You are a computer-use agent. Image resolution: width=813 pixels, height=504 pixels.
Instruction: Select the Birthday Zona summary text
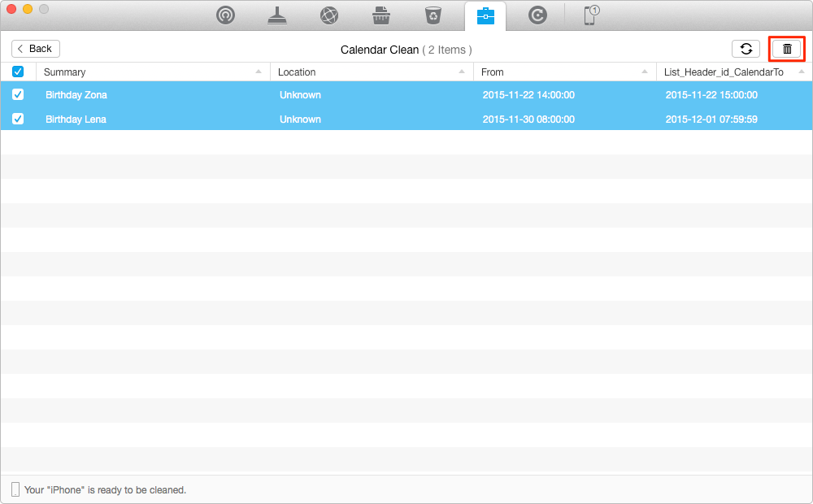coord(76,95)
